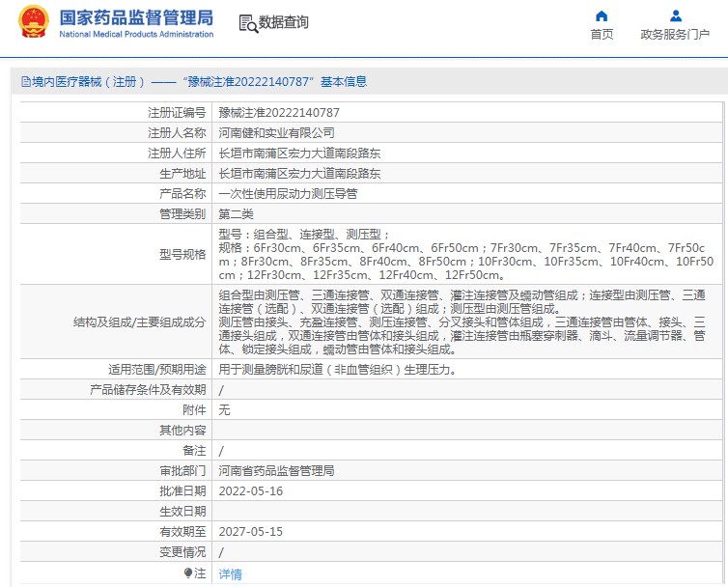Screen dimensions: 728x587
Task: Click the 管理类别 row label
Action: tap(182, 214)
